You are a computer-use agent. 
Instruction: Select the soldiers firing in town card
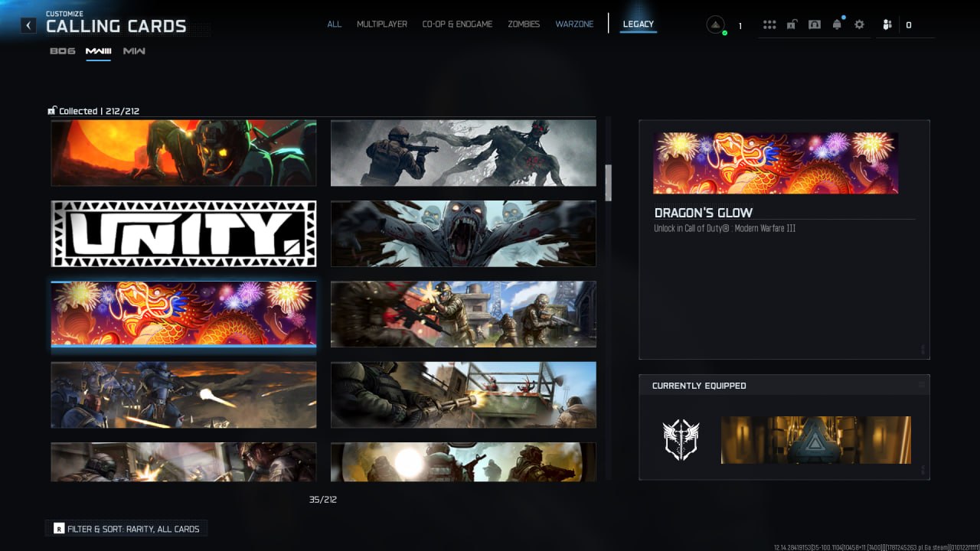[x=463, y=315]
